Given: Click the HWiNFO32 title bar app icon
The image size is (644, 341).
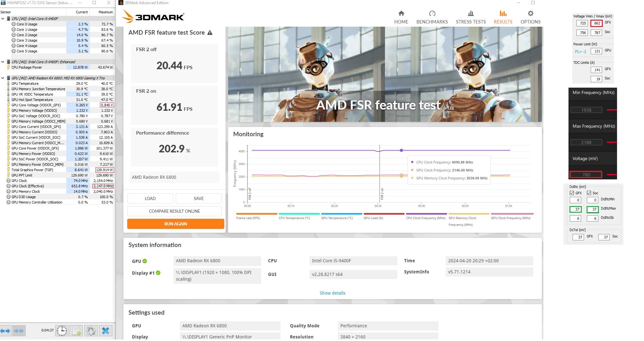Looking at the screenshot, I should 3,3.
